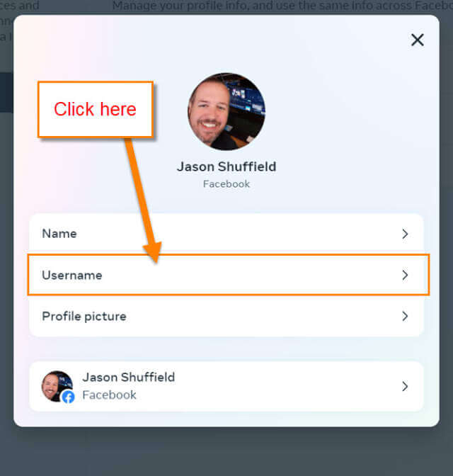Expand the Name row chevron
Viewport: 453px width, 476px height.
click(x=405, y=234)
